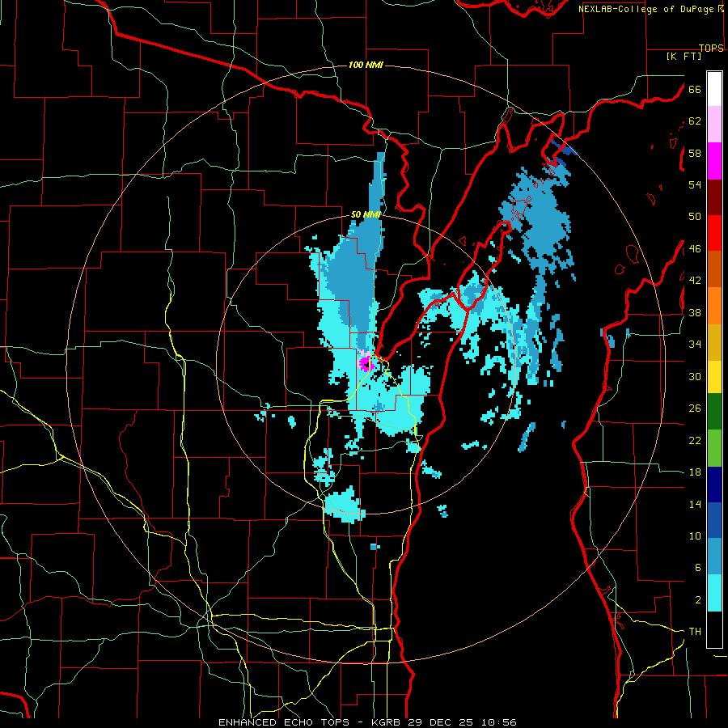
Task: Select the 'KGRB' station identifier in caption
Action: click(387, 722)
